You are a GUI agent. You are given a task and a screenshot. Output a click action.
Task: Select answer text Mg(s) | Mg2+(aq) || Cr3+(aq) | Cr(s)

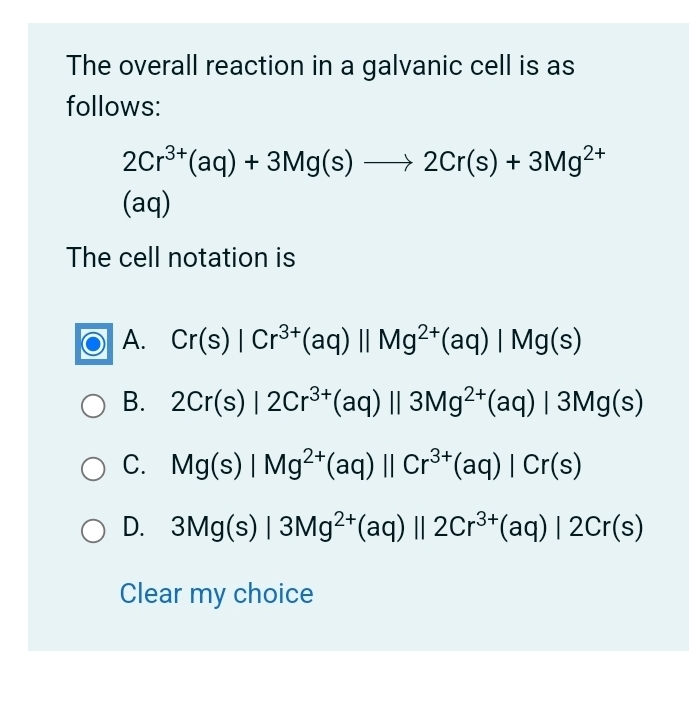click(x=376, y=464)
